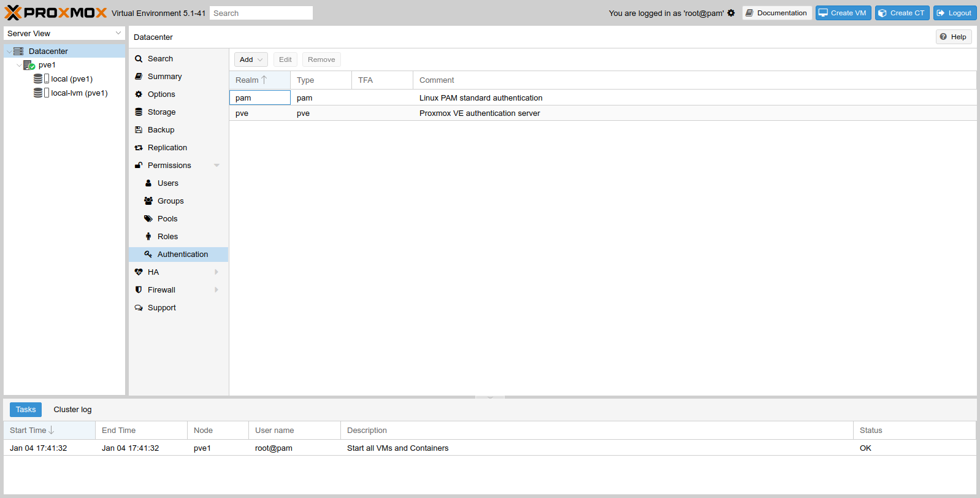Toggle the bottom log panel collapse handle

490,397
